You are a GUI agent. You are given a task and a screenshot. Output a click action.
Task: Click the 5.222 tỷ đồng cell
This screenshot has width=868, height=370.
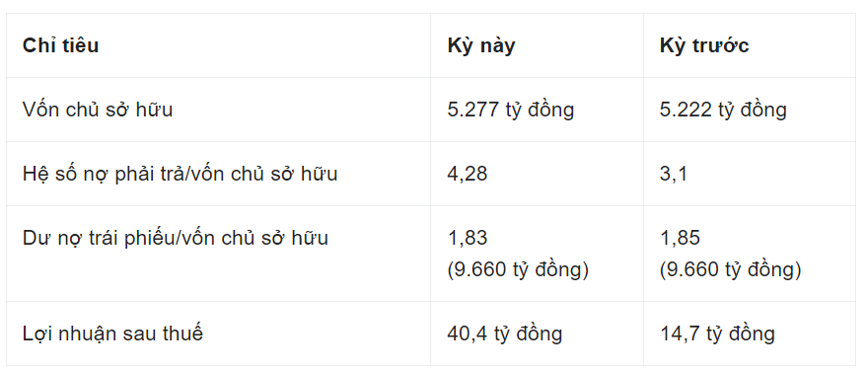click(723, 110)
